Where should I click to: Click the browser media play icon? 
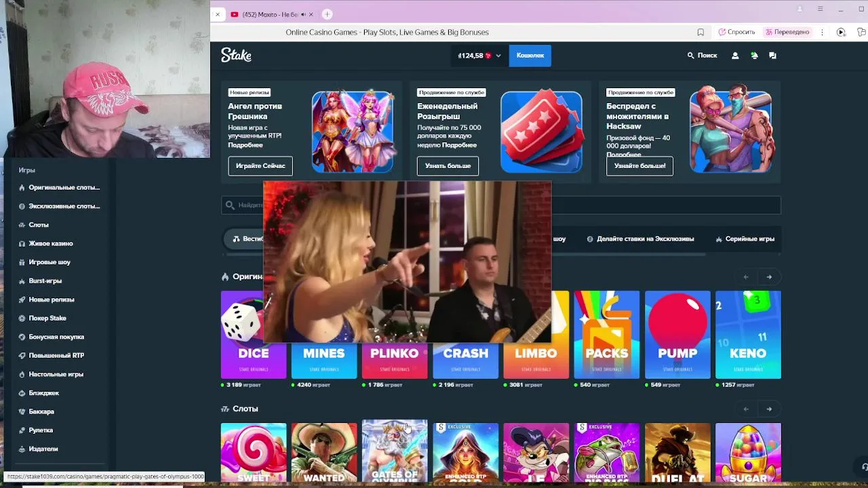click(x=841, y=32)
